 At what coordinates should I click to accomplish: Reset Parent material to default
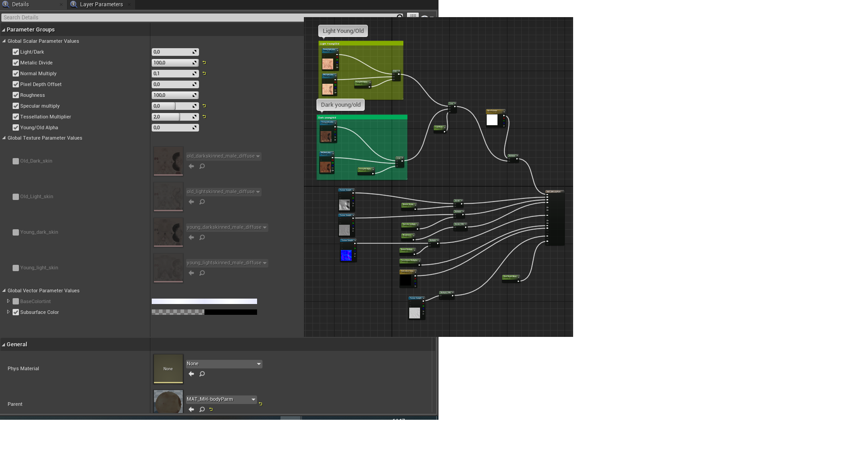coord(260,404)
